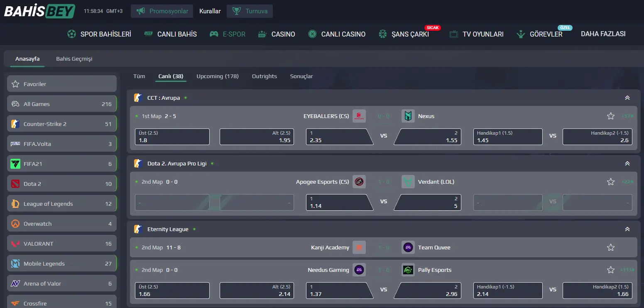Click the Arena of Valor sidebar icon

coord(15,283)
